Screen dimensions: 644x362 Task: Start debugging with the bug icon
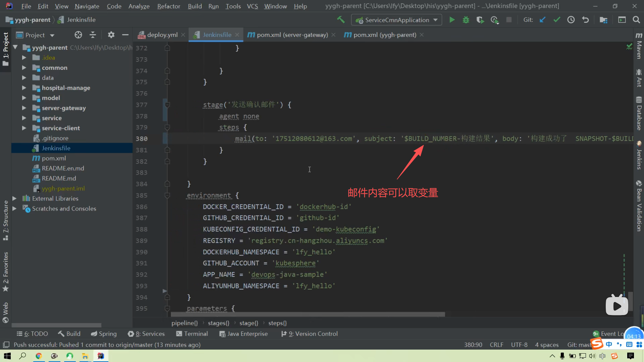tap(466, 20)
